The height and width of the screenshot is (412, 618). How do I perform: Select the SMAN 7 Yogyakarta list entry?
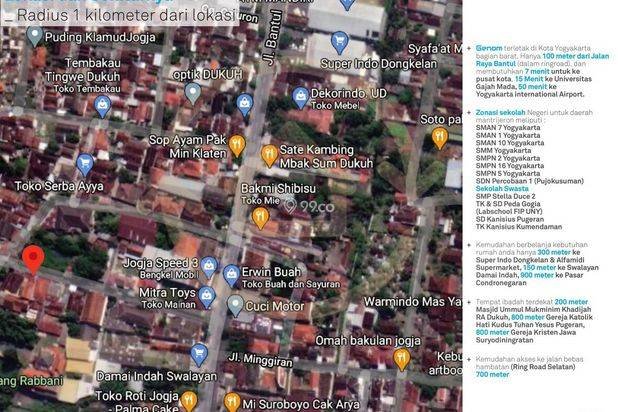tap(508, 128)
